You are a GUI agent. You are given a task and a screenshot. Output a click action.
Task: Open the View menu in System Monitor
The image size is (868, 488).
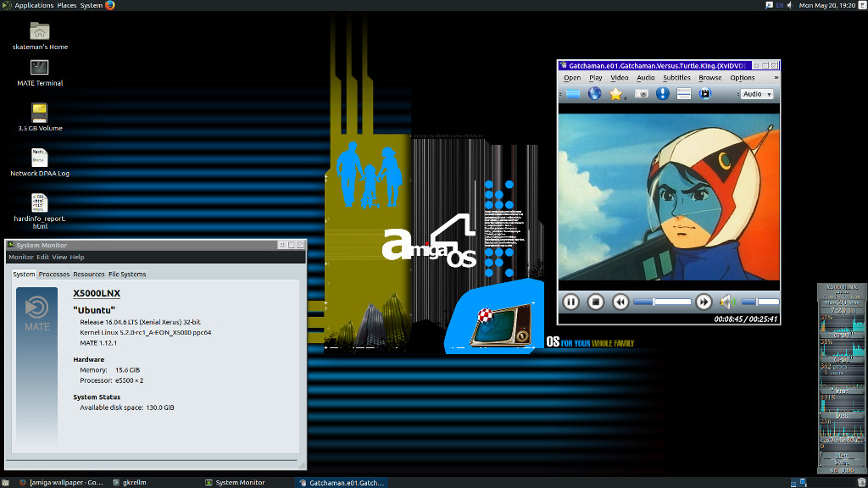(59, 258)
